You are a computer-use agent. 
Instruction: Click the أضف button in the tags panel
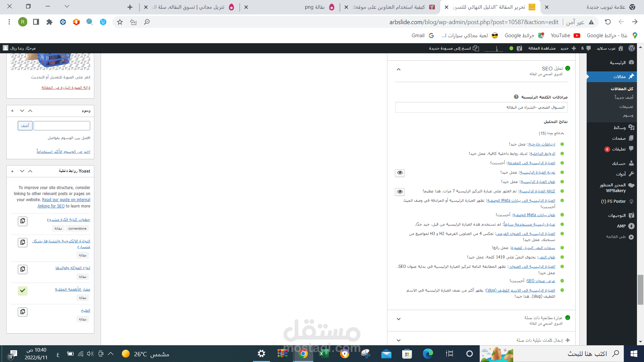pos(25,125)
